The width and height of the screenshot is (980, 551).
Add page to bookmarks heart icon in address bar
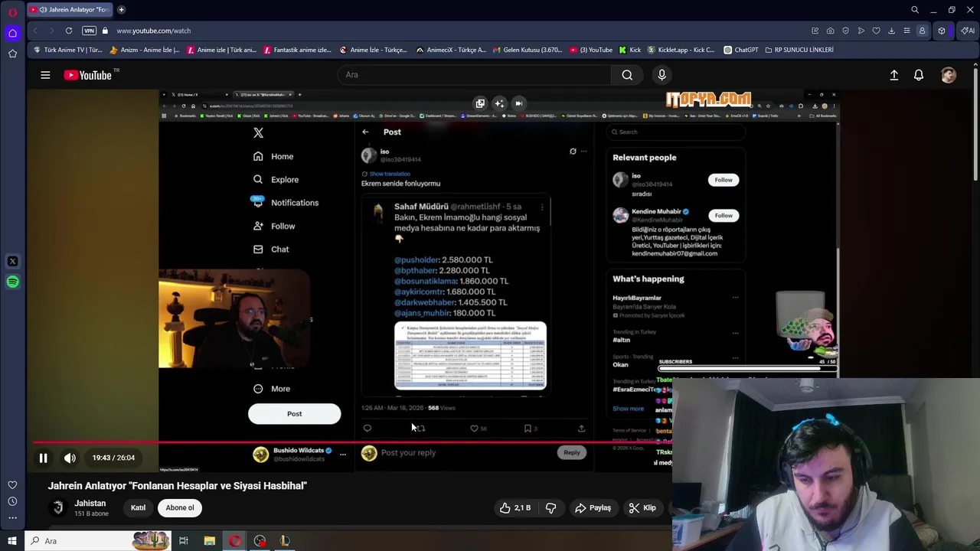pyautogui.click(x=877, y=31)
